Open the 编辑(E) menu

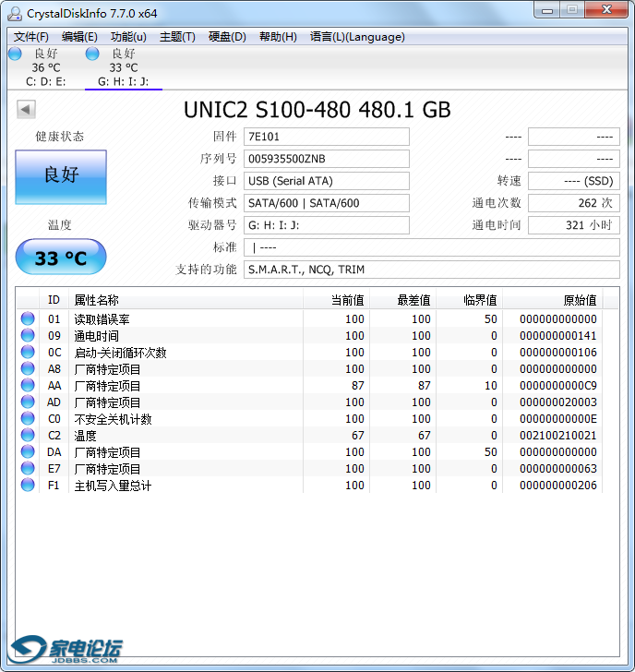pyautogui.click(x=79, y=37)
